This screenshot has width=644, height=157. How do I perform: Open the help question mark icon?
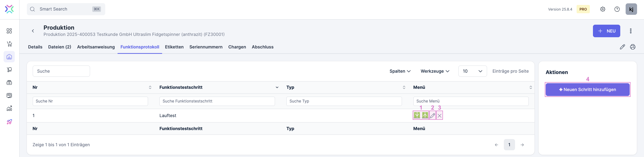point(617,9)
